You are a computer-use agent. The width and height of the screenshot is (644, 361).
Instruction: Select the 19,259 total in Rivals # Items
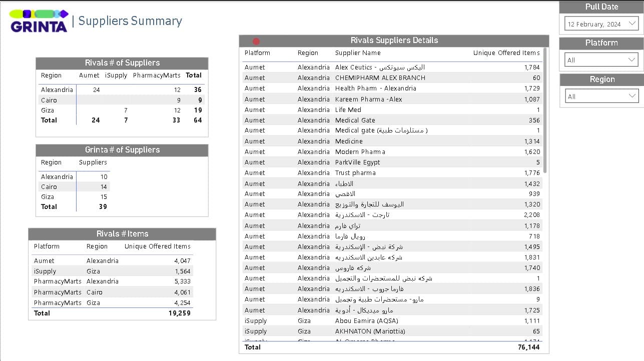(179, 313)
